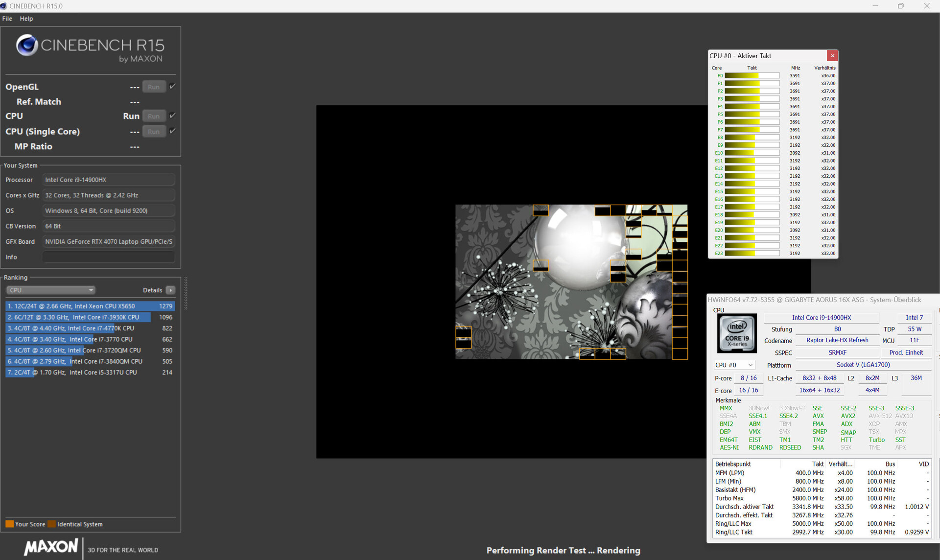
Task: Click the Codename Raptor Lake-HX Refresh field
Action: [x=837, y=340]
